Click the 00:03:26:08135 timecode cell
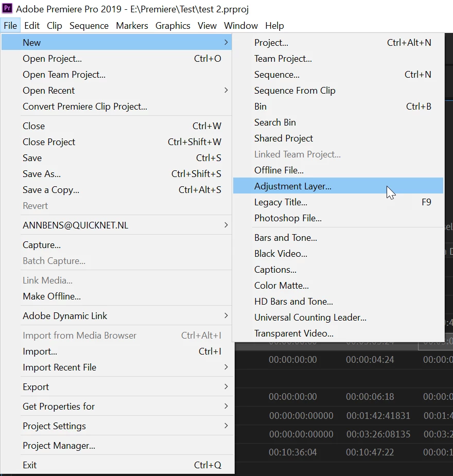This screenshot has height=476, width=453. pos(378,434)
